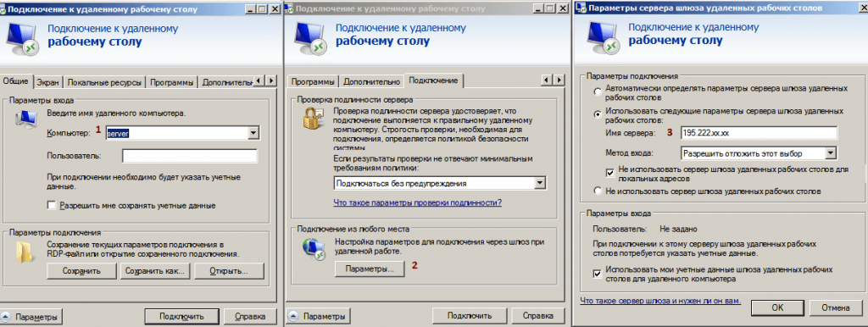Image resolution: width=868 pixels, height=327 pixels.
Task: Click the round arrow icon beside middle Параметры
Action: [293, 317]
